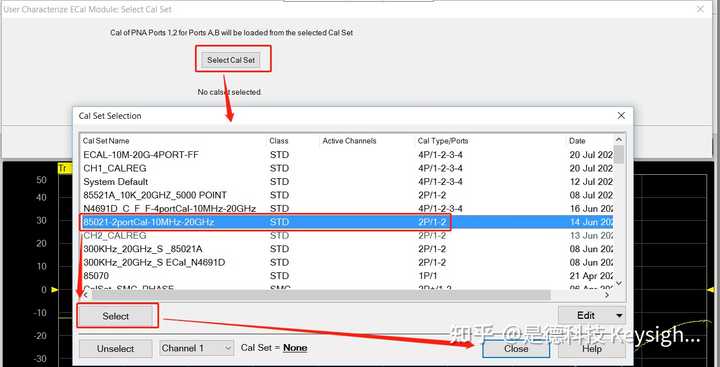This screenshot has width=720, height=367.
Task: Select the CH2_CALREG cal set row
Action: tap(347, 235)
